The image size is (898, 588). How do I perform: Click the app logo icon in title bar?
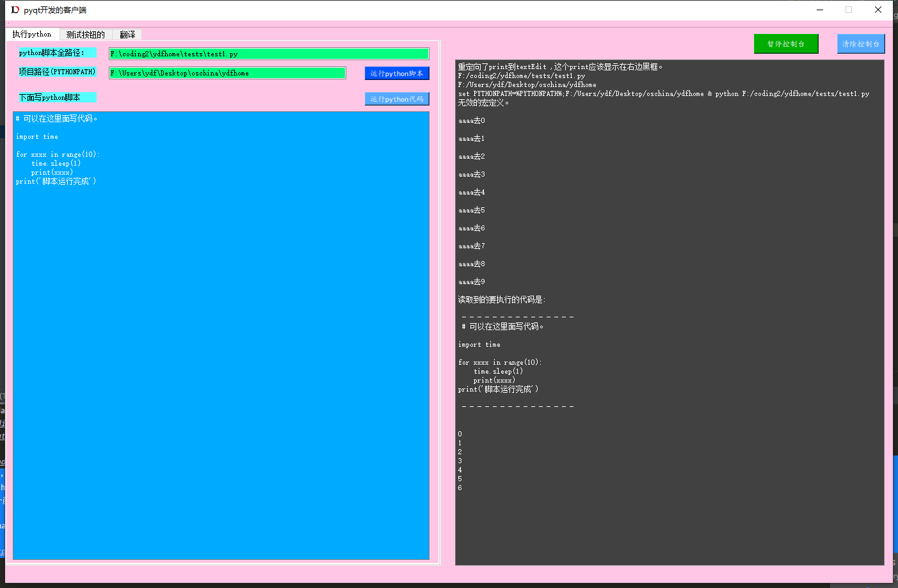(15, 10)
